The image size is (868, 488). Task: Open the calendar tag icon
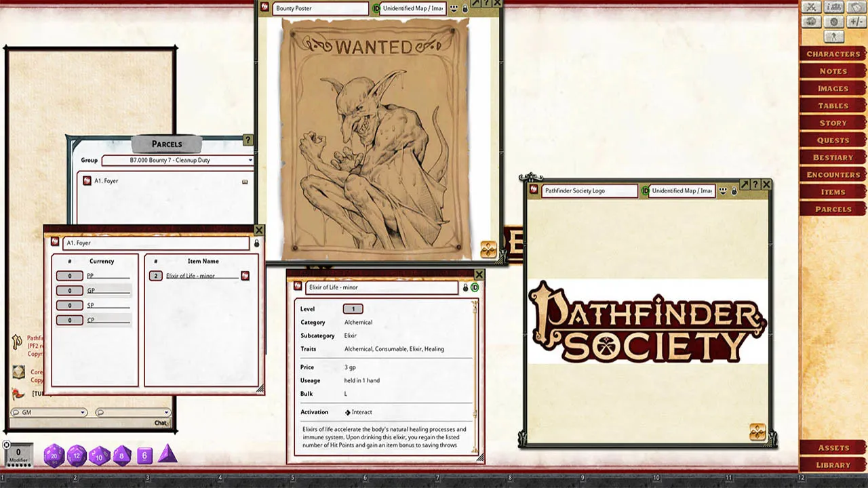[x=856, y=7]
